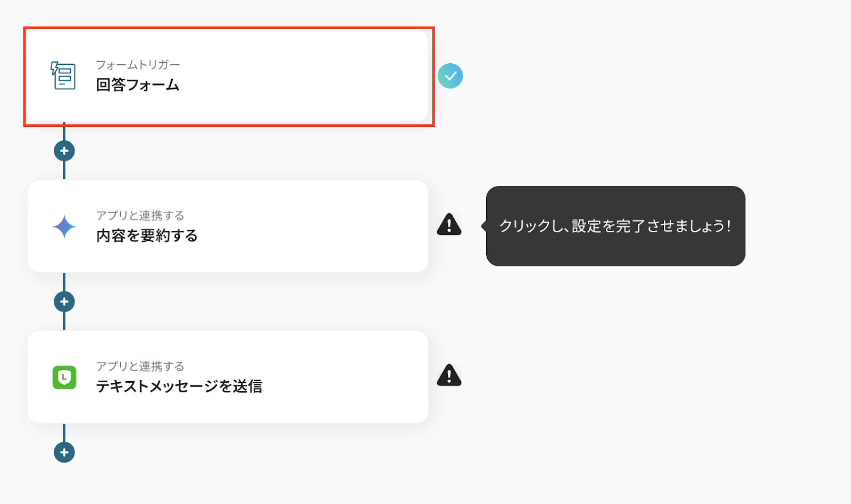Screen dimensions: 851x504
Task: Select the テキストメッセージを送信 title text
Action: tap(179, 387)
